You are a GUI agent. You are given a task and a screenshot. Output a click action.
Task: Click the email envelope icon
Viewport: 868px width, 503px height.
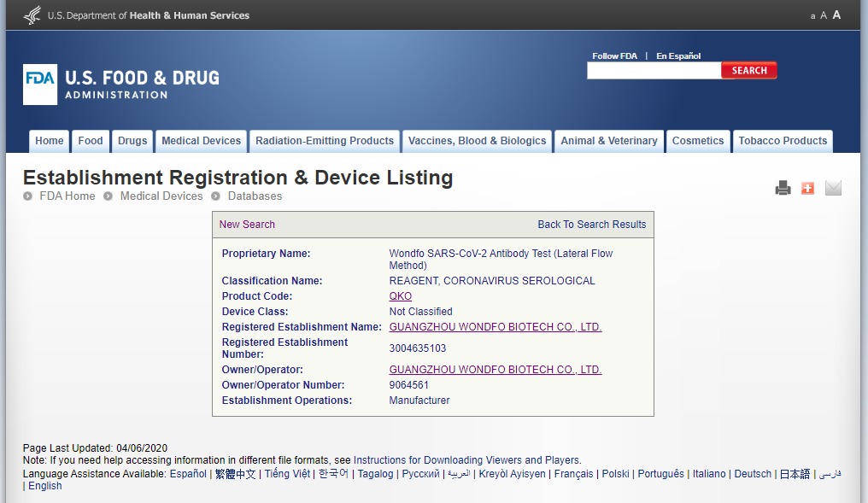coord(833,188)
